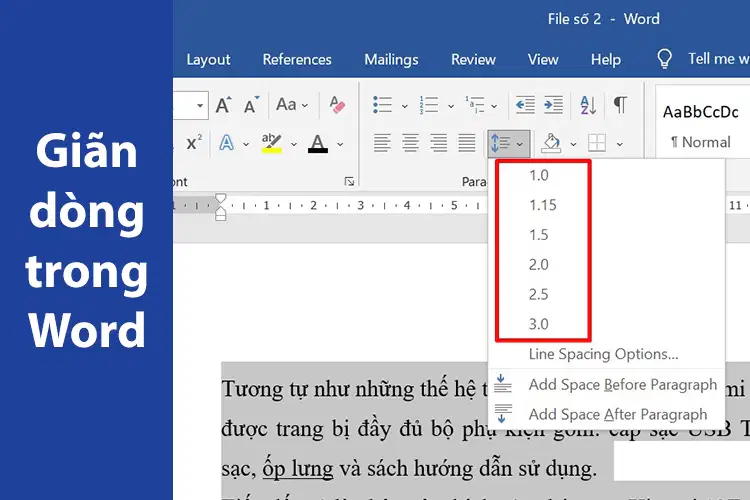Toggle the Show/Hide paragraph marks button
Viewport: 750px width, 500px height.
pos(620,104)
